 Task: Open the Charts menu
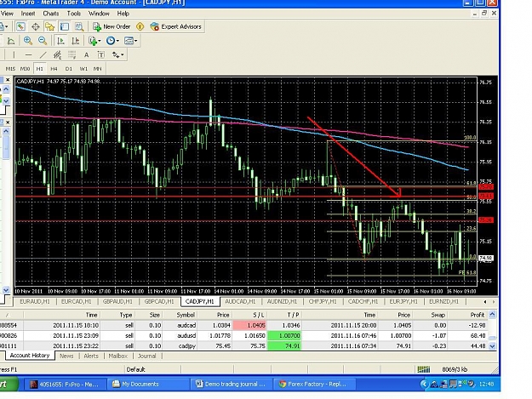[51, 14]
